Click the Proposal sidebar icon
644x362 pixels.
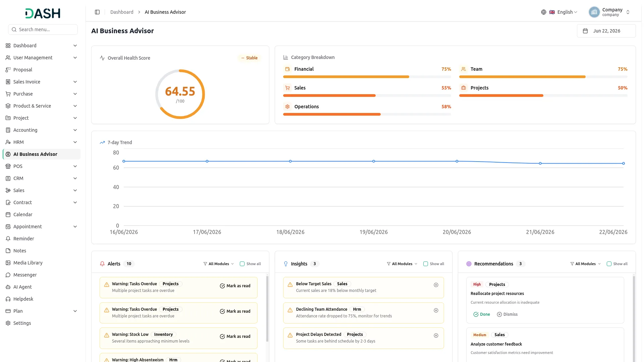pyautogui.click(x=8, y=70)
